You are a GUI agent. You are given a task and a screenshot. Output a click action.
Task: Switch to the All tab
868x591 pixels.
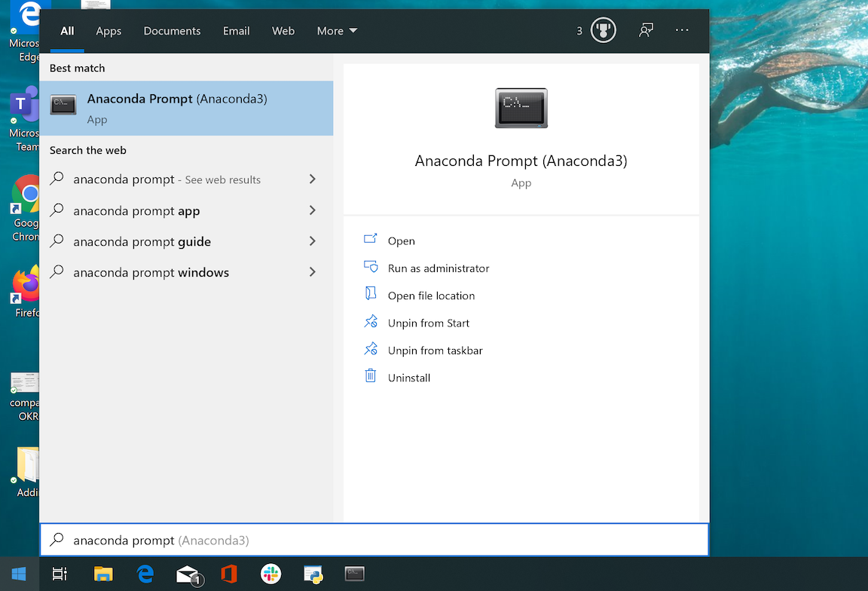pos(67,31)
